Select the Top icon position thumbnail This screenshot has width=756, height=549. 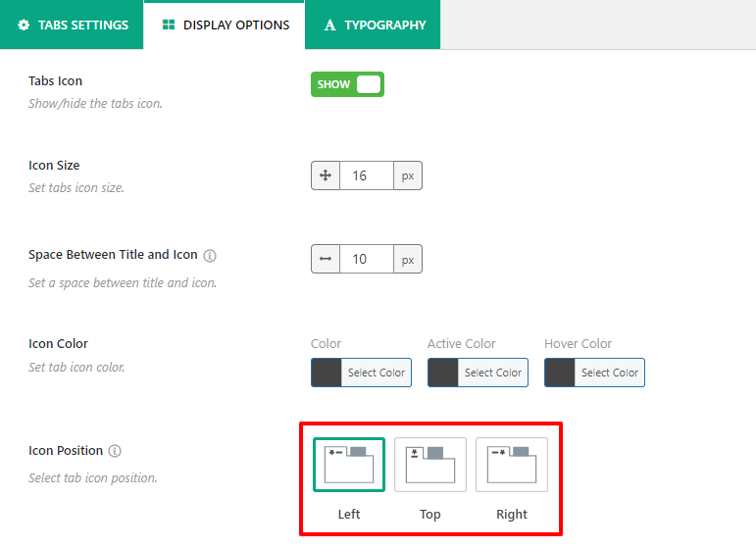[x=430, y=465]
